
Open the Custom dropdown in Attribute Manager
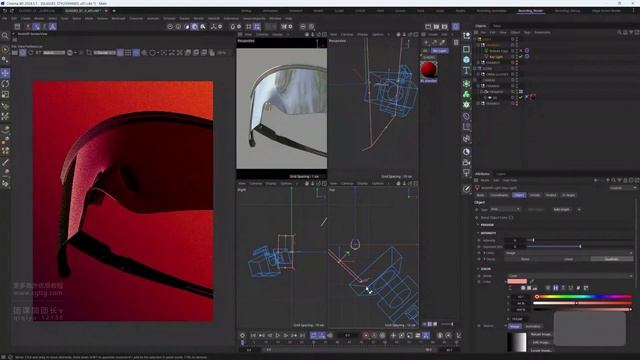[623, 188]
